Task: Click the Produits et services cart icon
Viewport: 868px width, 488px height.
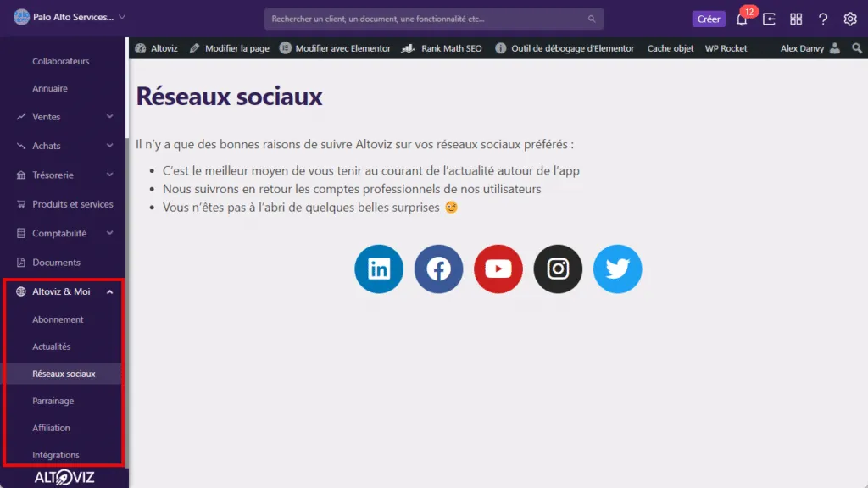Action: coord(21,204)
